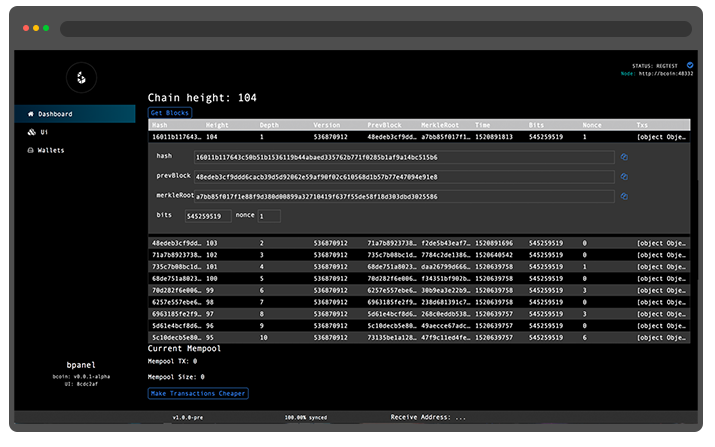The width and height of the screenshot is (715, 447).
Task: Click the merkleRoot input field
Action: [404, 197]
